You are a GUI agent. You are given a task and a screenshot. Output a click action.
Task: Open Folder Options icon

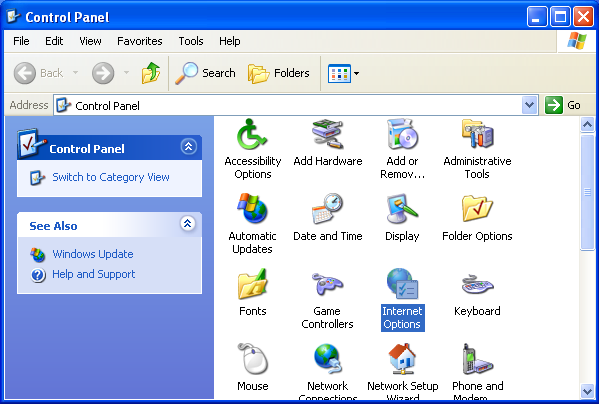coord(477,209)
